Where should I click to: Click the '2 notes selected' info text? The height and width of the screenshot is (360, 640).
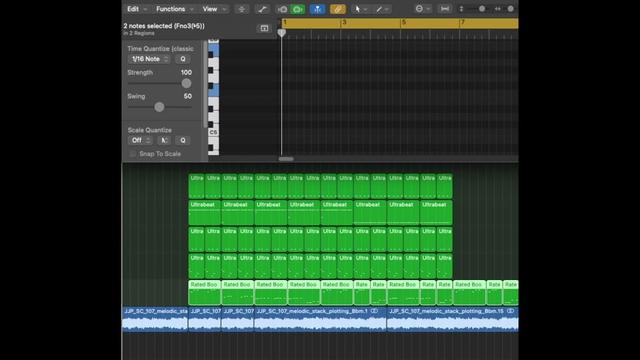[164, 26]
